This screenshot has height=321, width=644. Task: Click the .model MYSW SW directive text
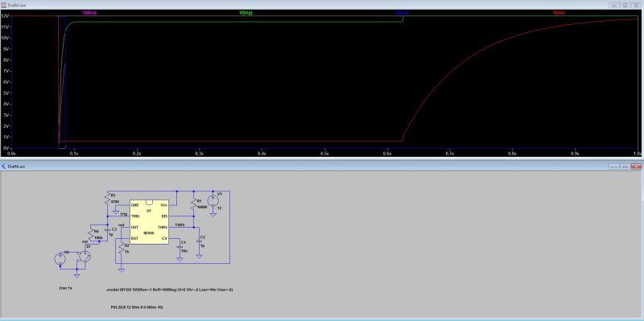pos(170,290)
